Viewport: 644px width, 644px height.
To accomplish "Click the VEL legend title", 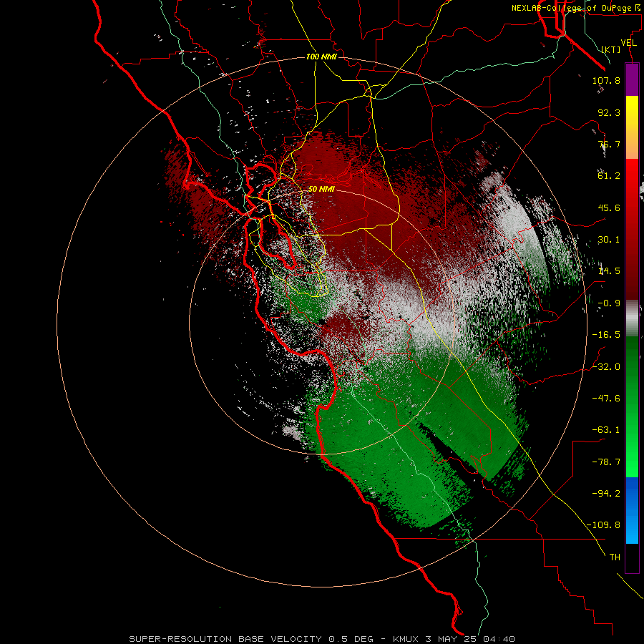I will point(629,43).
